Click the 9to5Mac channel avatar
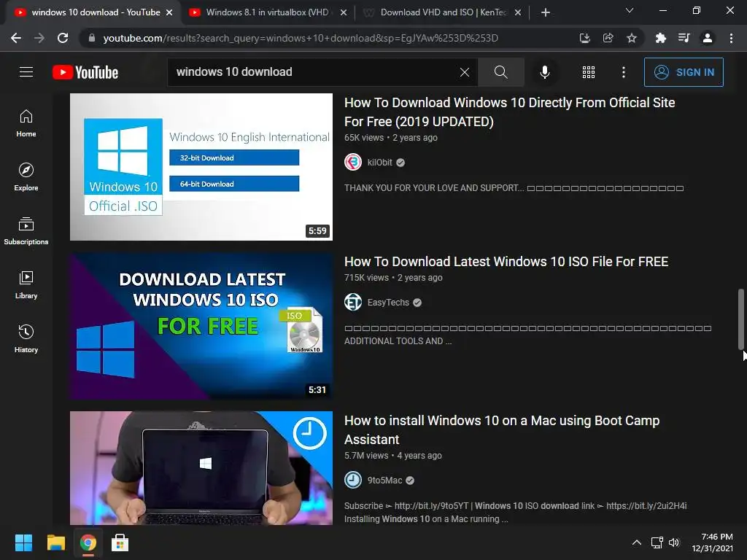 tap(353, 480)
